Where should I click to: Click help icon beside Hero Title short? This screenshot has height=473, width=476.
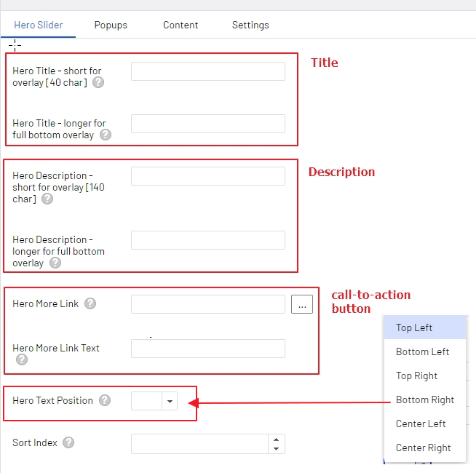pos(98,83)
